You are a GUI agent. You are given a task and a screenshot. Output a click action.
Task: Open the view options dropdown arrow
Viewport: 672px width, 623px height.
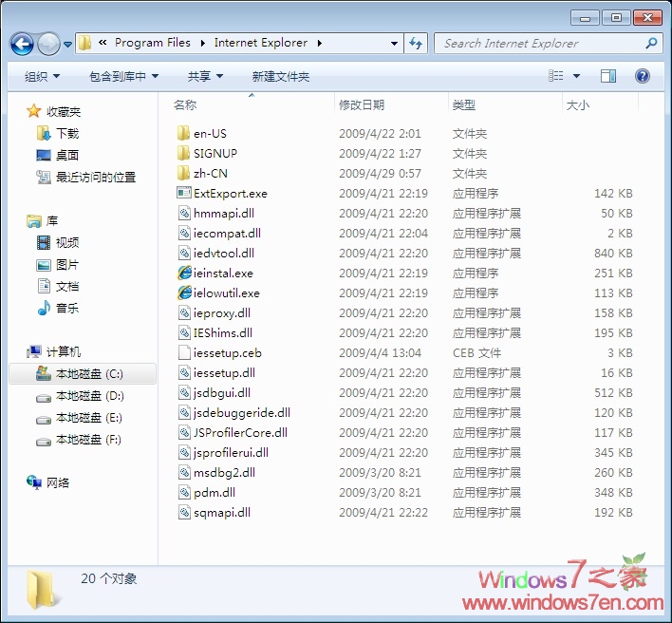576,76
